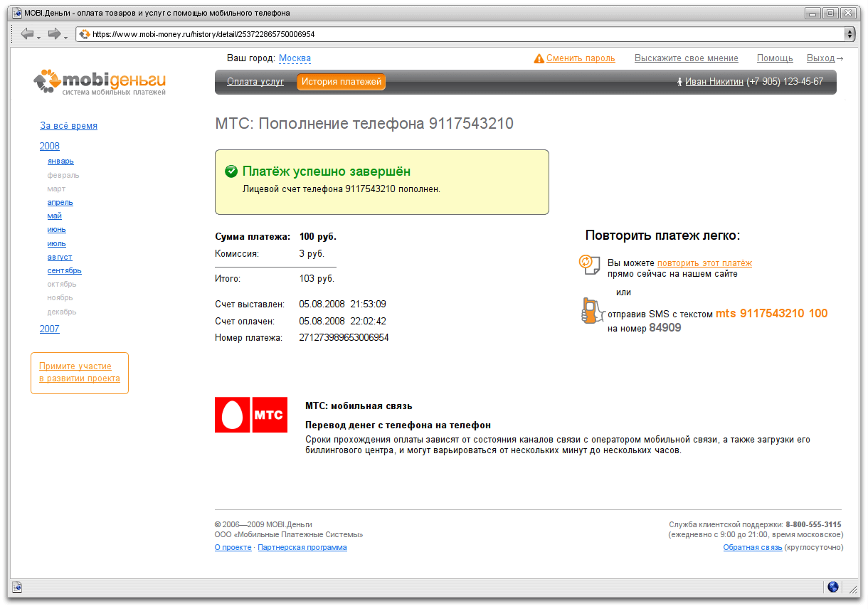Click the page heading МТС: Пополнение телефона
Viewport: 868px width, 609px height.
click(364, 124)
